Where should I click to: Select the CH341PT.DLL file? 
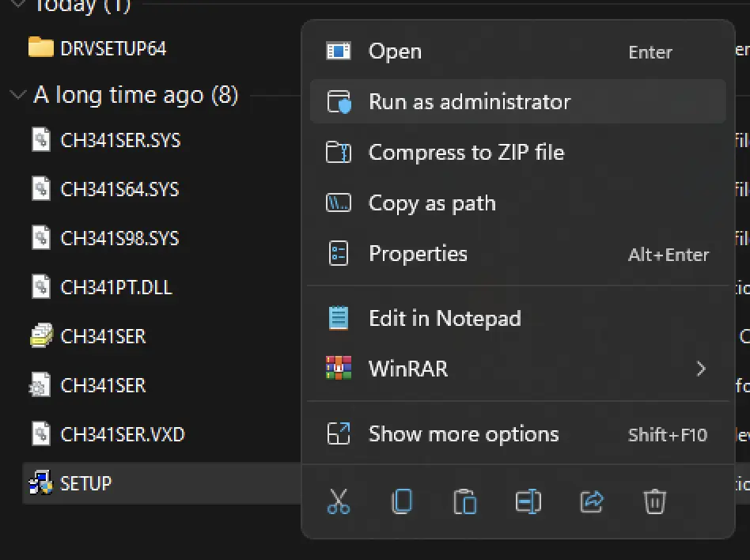(116, 287)
